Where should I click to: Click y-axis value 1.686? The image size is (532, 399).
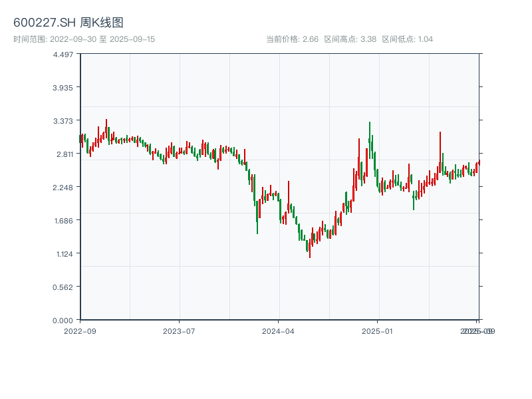coord(63,221)
